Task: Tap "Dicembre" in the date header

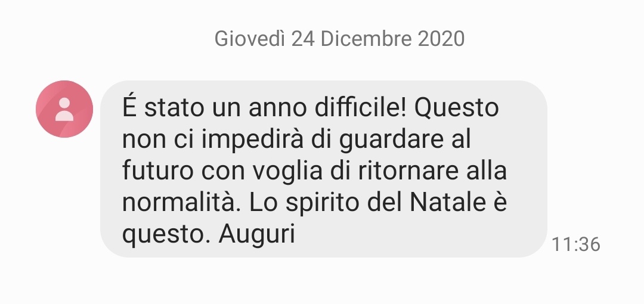Action: pos(366,39)
